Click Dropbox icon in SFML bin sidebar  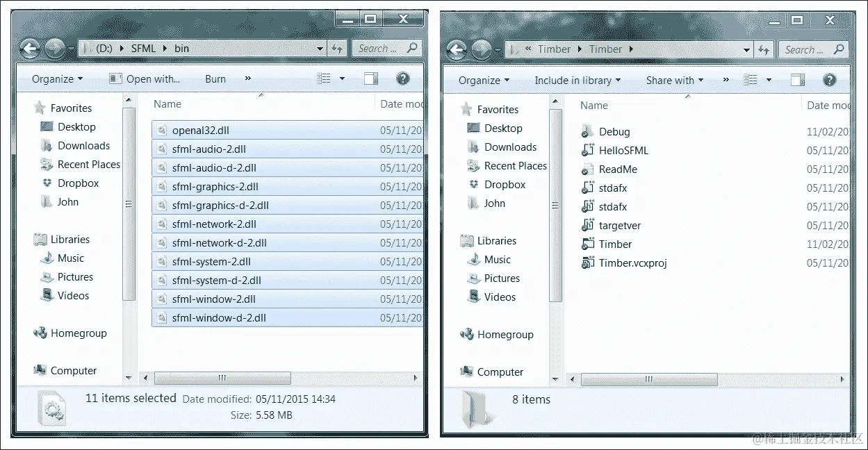[x=47, y=183]
